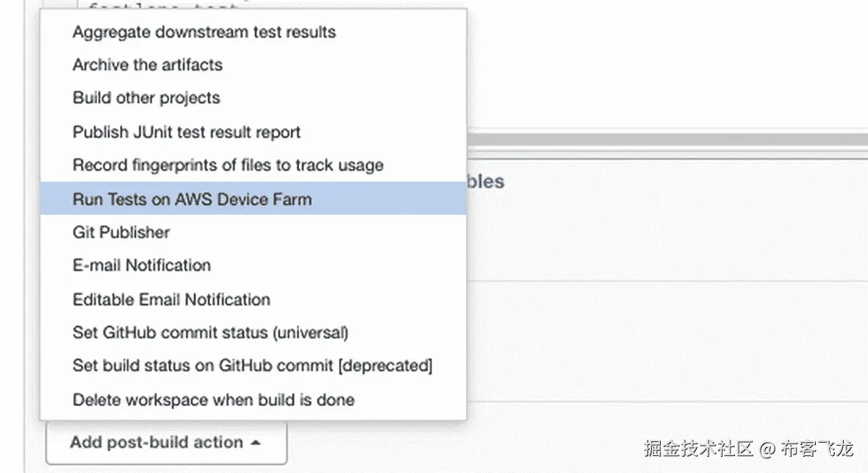868x473 pixels.
Task: Select Set GitHub commit status (universal)
Action: click(209, 332)
